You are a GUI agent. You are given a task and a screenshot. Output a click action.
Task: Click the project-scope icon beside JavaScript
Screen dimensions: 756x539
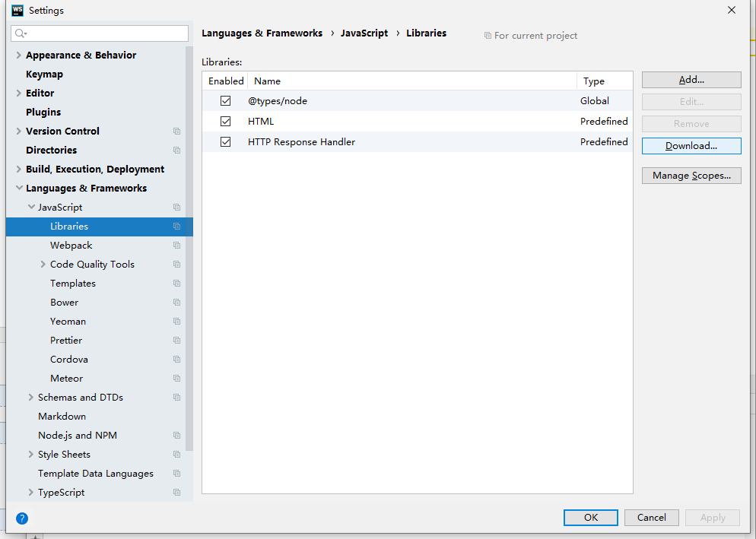tap(177, 208)
